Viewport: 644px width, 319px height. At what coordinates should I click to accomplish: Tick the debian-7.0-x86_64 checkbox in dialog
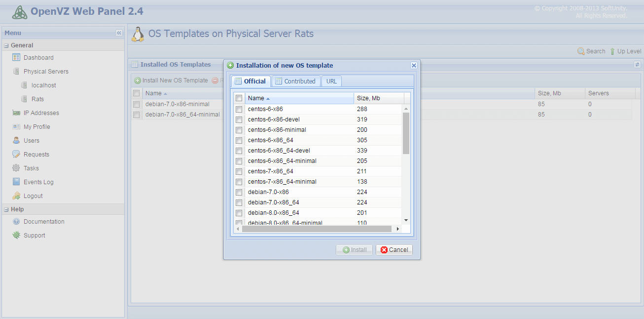[239, 202]
